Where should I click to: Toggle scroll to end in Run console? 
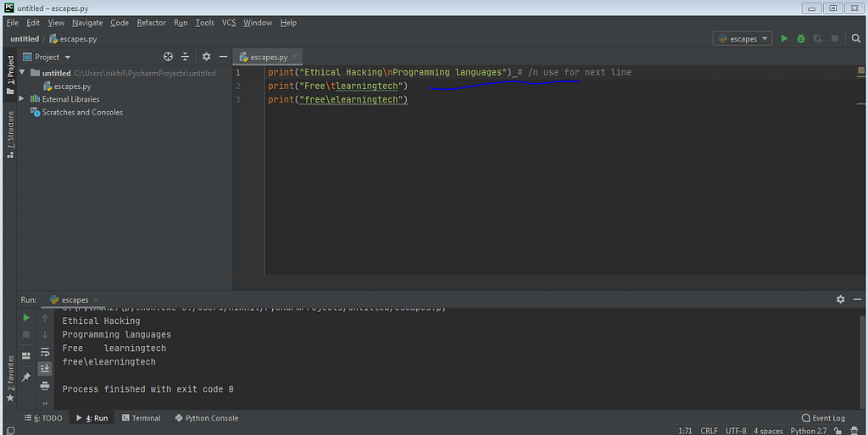[x=45, y=368]
